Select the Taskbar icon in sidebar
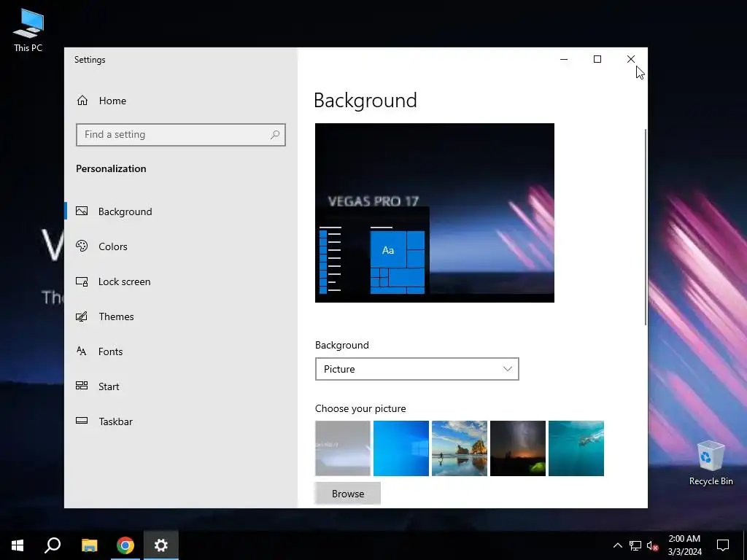Screen dimensions: 747x560 [x=82, y=421]
